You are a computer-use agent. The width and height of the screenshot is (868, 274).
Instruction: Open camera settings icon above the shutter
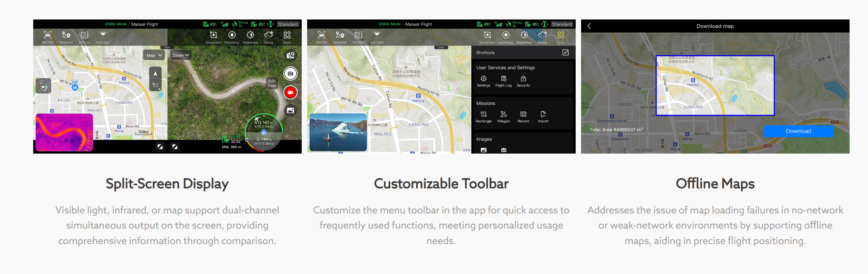[x=290, y=55]
